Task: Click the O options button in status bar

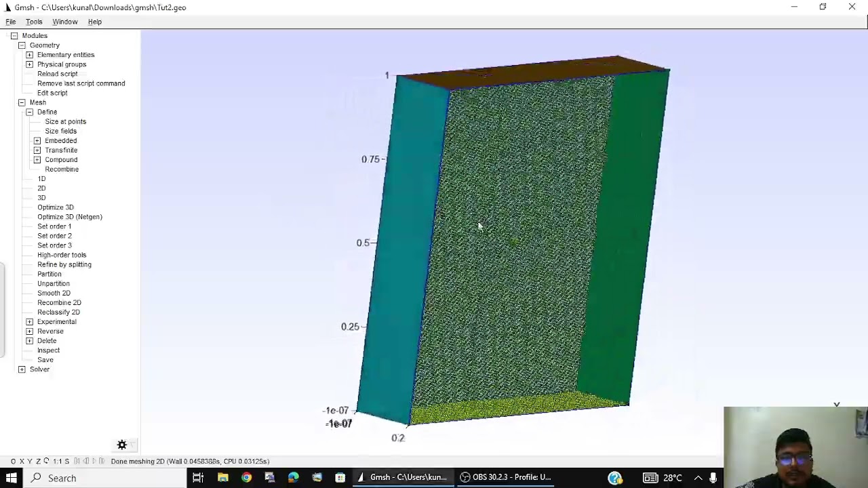Action: 13,461
